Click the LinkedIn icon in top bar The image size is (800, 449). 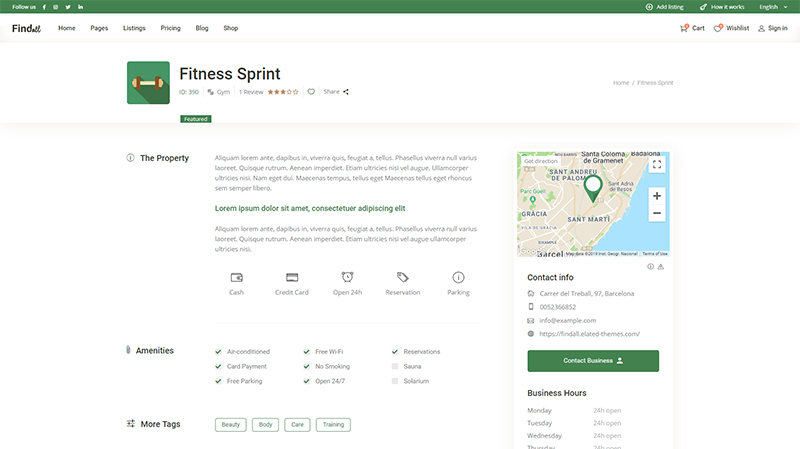click(x=80, y=7)
